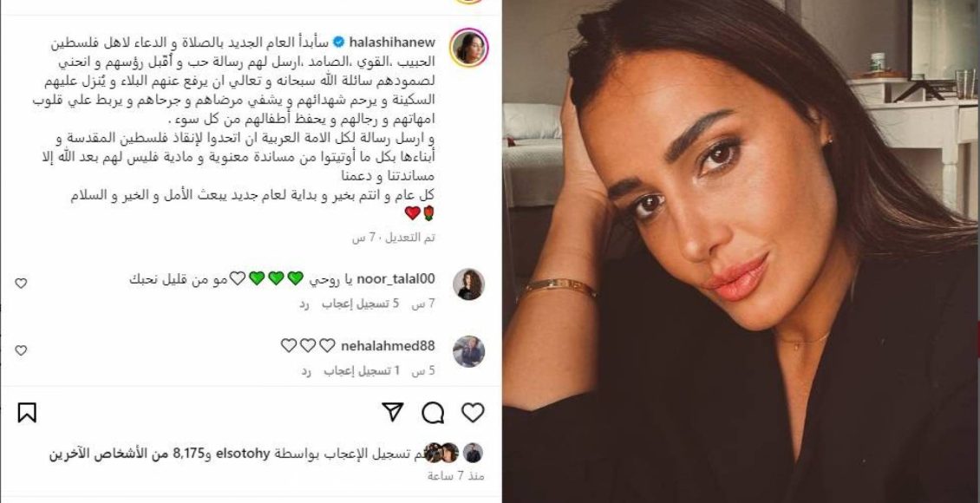Reply to noor_talal00's comment
The image size is (980, 503).
point(304,304)
